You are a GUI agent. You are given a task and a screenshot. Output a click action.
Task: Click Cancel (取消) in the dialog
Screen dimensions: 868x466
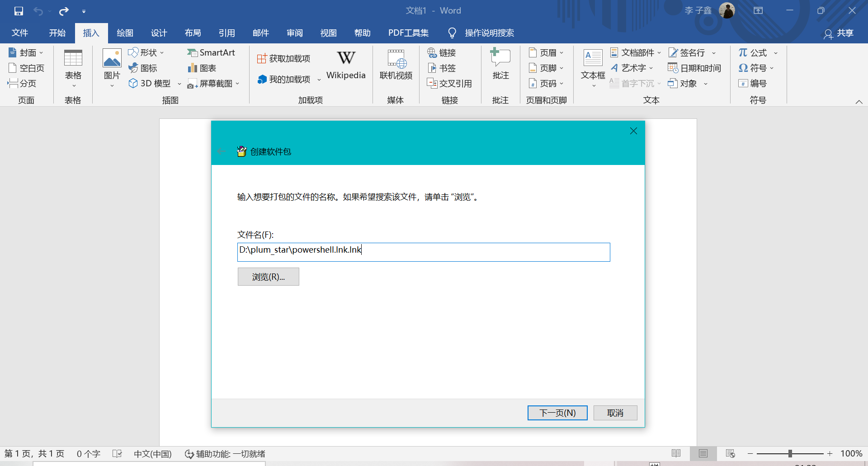point(615,413)
